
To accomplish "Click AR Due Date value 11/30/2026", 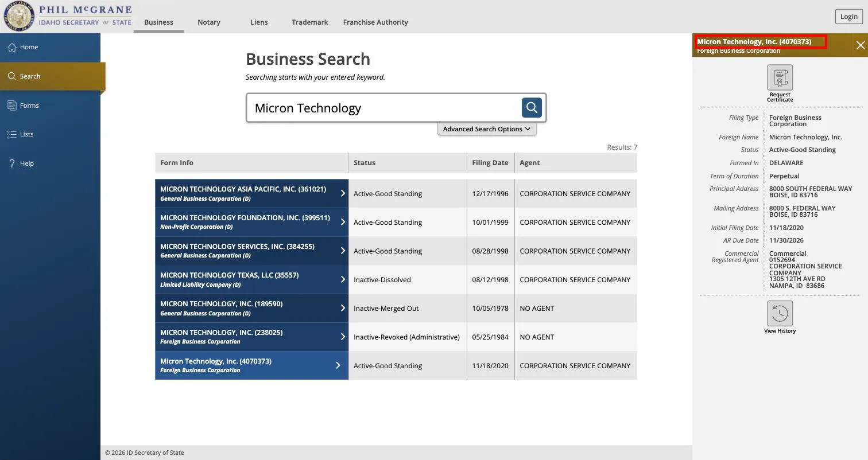I will (x=786, y=240).
